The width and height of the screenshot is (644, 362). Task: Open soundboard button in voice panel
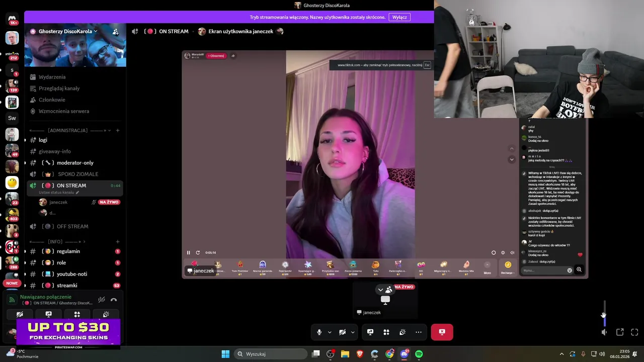(106, 314)
